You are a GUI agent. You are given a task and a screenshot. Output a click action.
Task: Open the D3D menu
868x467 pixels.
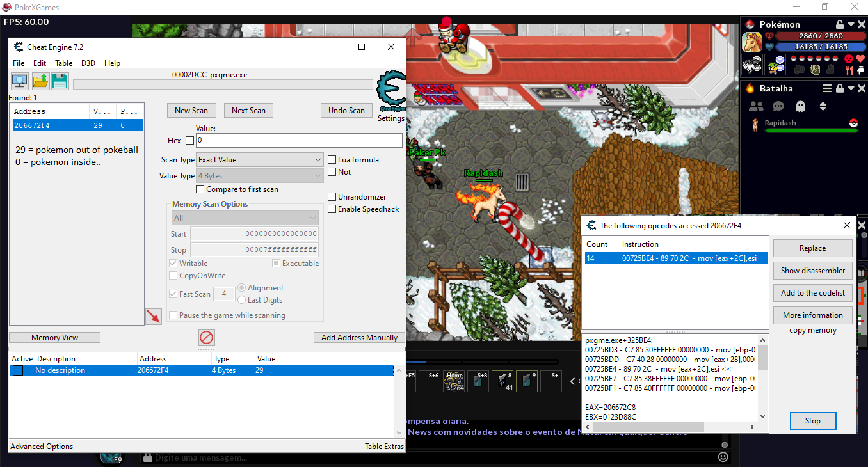(88, 63)
